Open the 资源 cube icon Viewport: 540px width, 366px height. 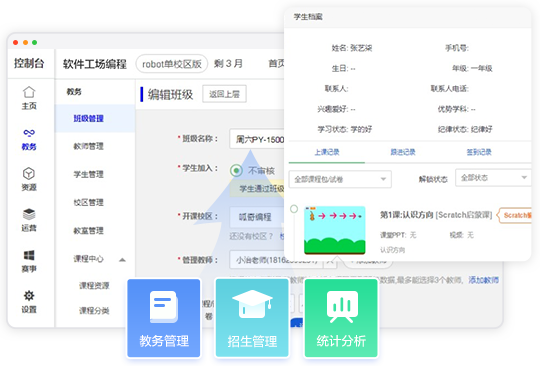click(29, 174)
